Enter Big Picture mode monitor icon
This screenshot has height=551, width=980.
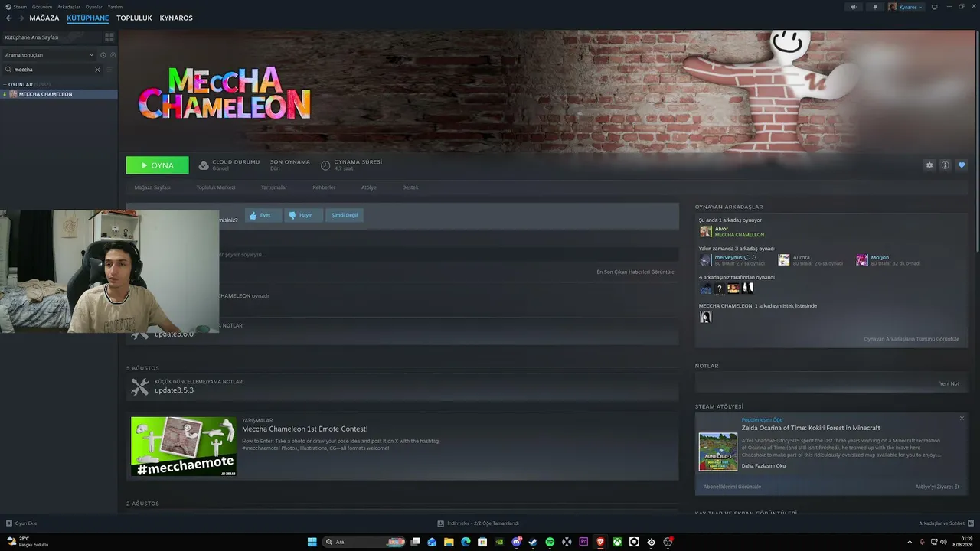[x=935, y=7]
